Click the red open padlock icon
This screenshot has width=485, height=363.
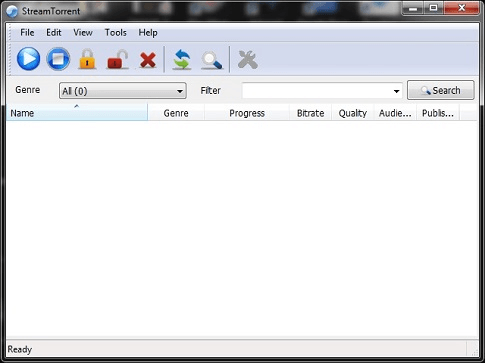pyautogui.click(x=117, y=59)
